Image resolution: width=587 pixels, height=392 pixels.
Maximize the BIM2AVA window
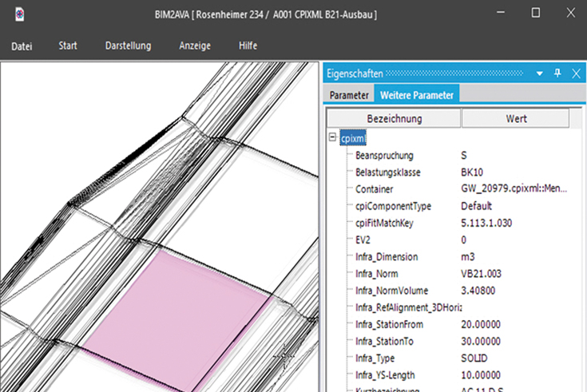coord(535,13)
